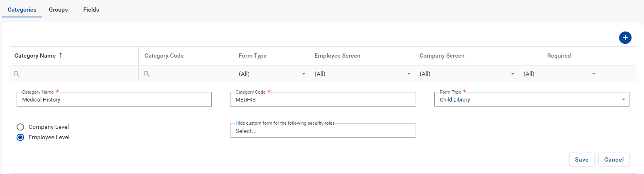Open the Categories tab
Image resolution: width=644 pixels, height=174 pixels.
(x=22, y=9)
